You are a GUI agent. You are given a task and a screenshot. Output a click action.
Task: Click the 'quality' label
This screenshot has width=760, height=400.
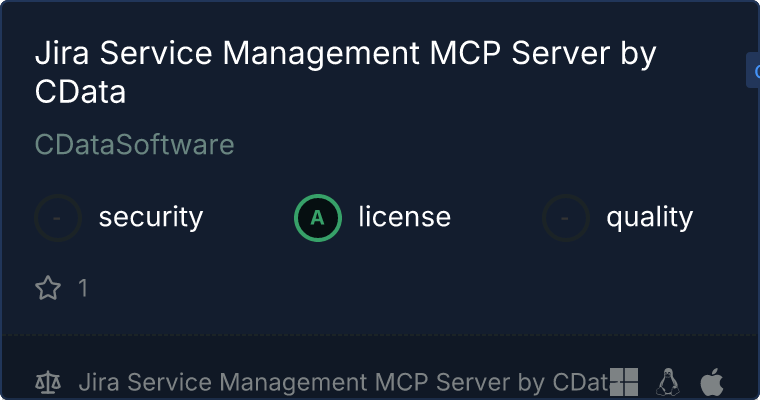(650, 217)
